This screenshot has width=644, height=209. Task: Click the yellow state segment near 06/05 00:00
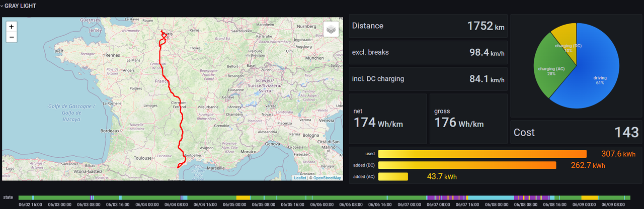[x=243, y=198]
